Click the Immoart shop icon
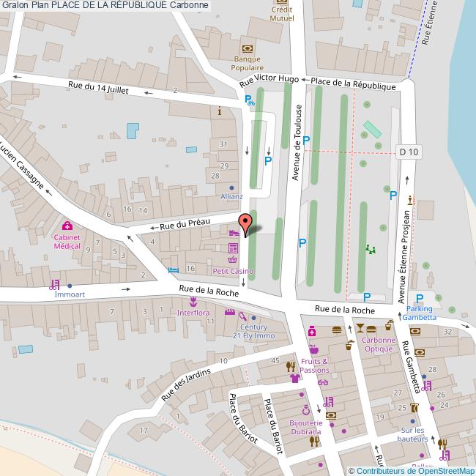The height and width of the screenshot is (476, 476). pyautogui.click(x=53, y=284)
